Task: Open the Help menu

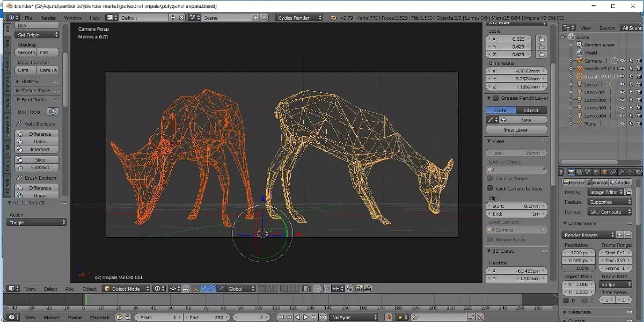Action: 94,18
